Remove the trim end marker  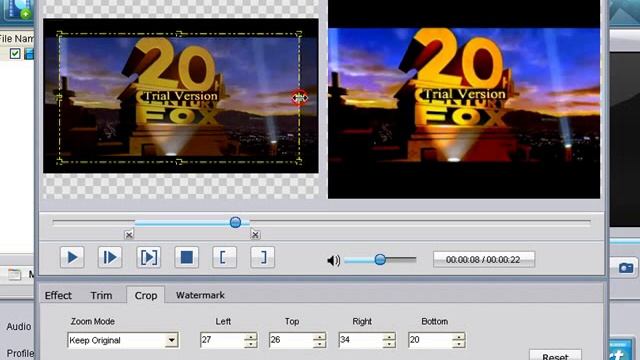click(x=255, y=235)
